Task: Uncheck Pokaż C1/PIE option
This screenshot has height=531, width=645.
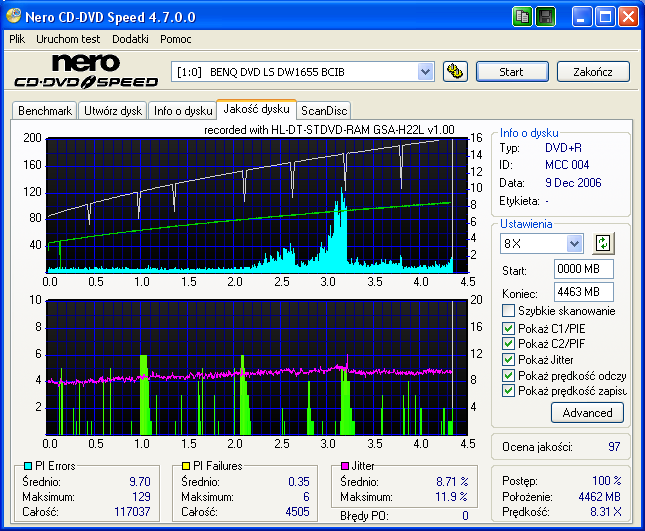Action: (509, 328)
